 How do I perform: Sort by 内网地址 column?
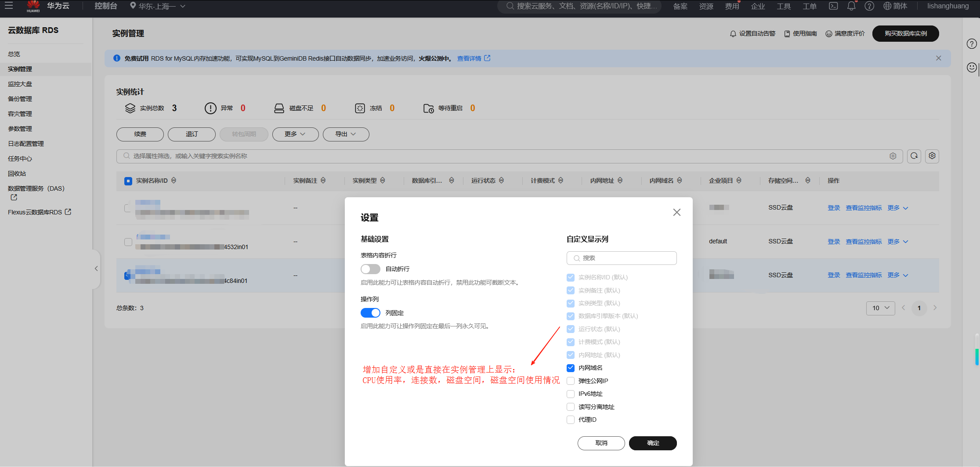coord(620,181)
